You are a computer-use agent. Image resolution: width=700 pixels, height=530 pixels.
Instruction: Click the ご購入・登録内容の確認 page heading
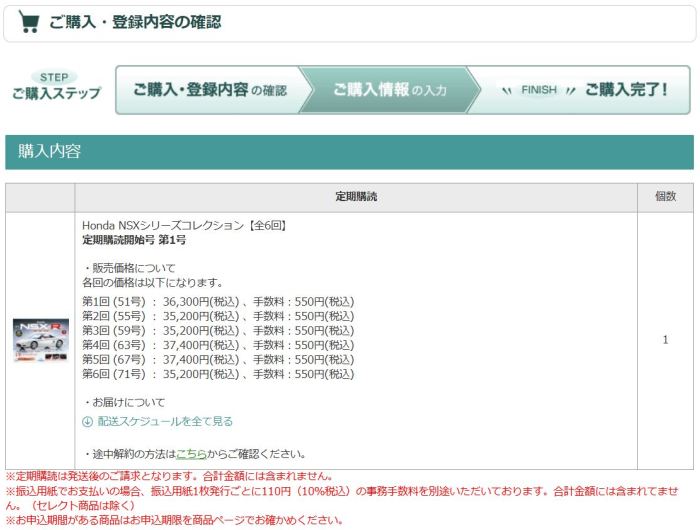pyautogui.click(x=135, y=21)
